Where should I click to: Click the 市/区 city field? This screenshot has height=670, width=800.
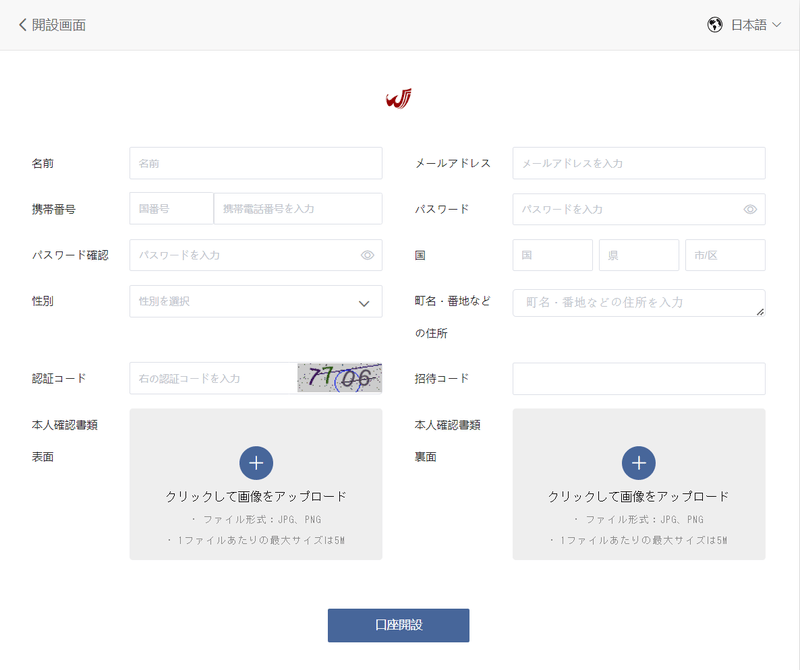point(725,255)
